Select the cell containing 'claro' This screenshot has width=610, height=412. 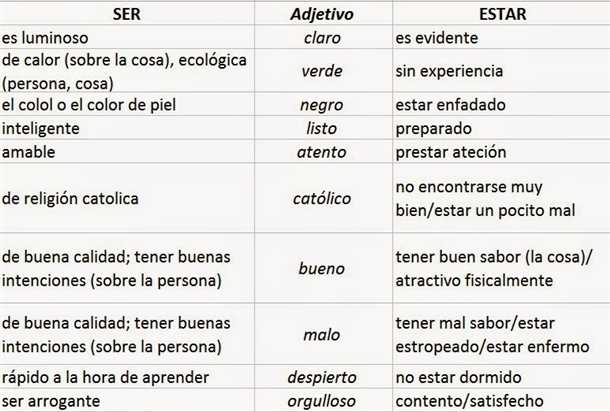tap(323, 37)
